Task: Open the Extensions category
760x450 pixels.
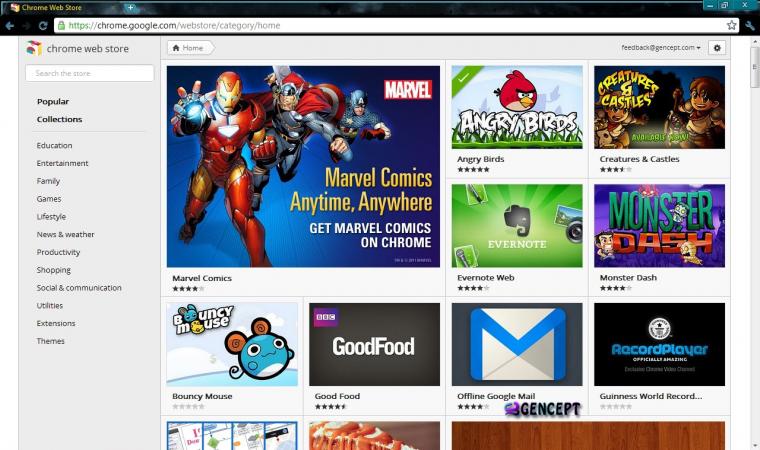Action: 56,323
